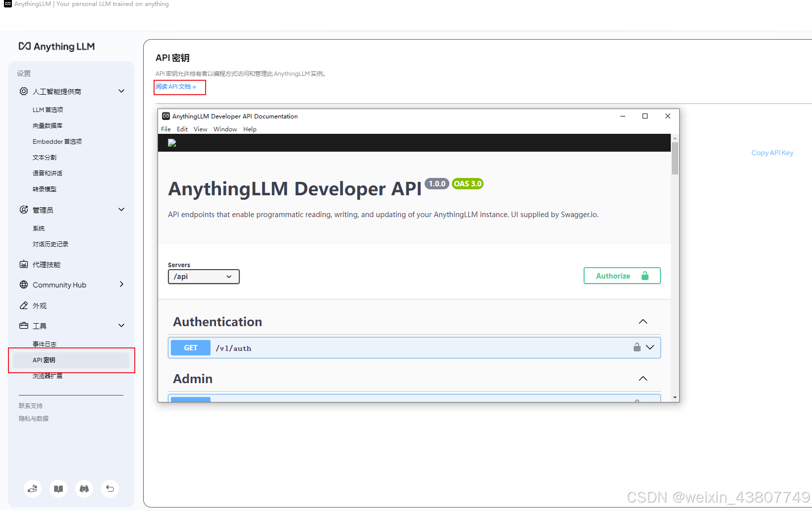Click the API Documentation window app icon
Image resolution: width=812 pixels, height=511 pixels.
[x=166, y=116]
